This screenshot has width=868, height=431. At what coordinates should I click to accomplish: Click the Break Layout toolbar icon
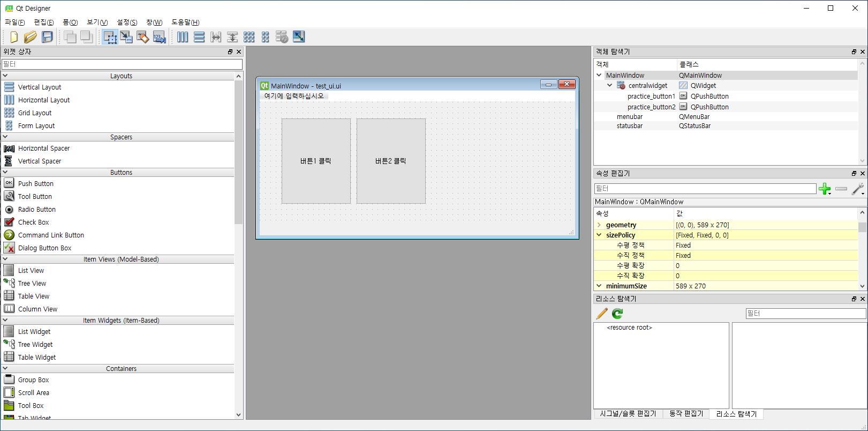282,37
